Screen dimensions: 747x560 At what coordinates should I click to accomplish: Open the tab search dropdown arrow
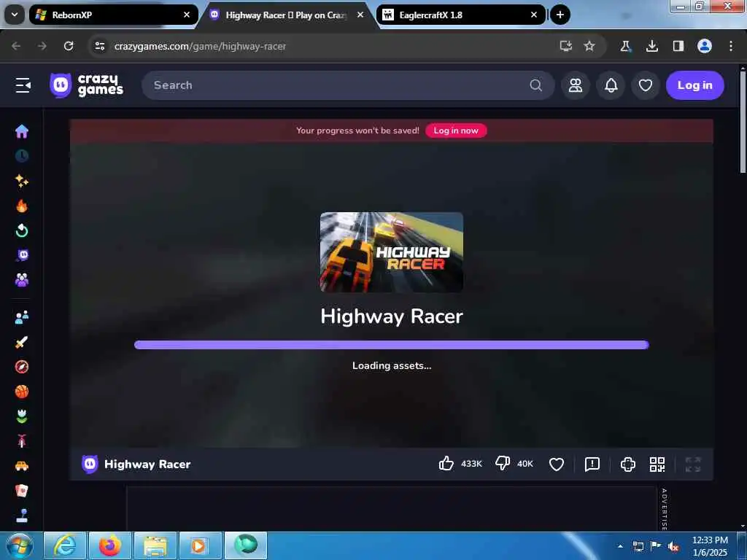click(15, 15)
